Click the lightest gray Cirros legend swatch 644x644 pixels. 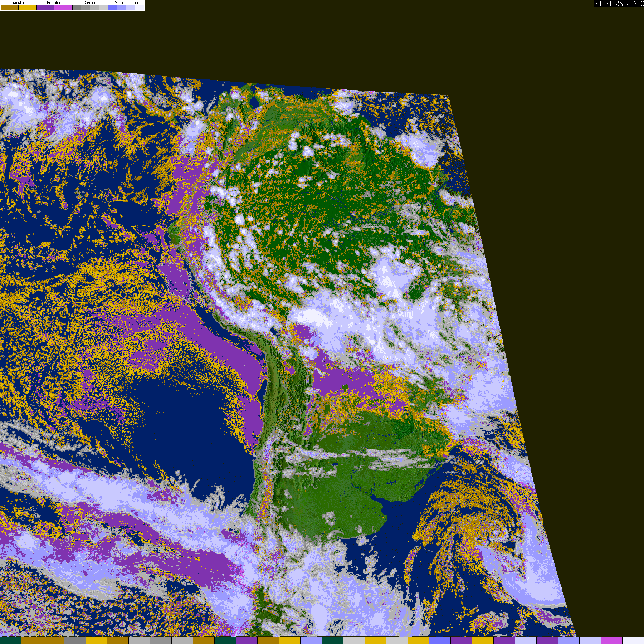pyautogui.click(x=103, y=7)
